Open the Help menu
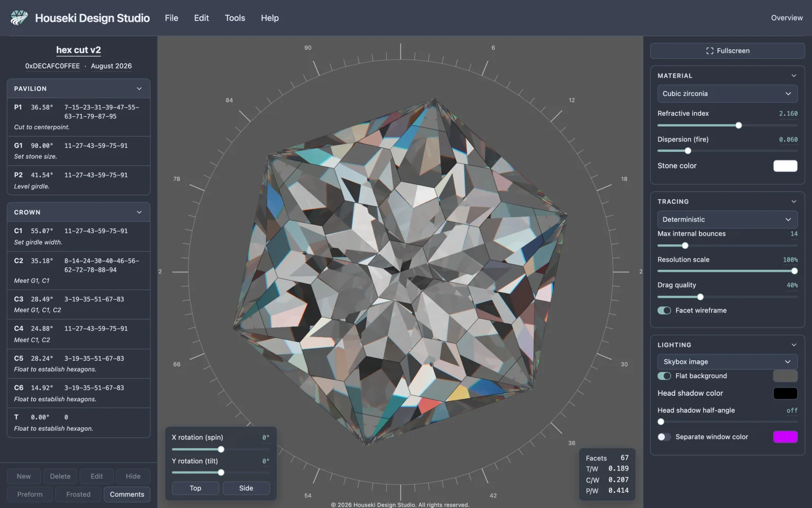Image resolution: width=812 pixels, height=508 pixels. (x=270, y=18)
